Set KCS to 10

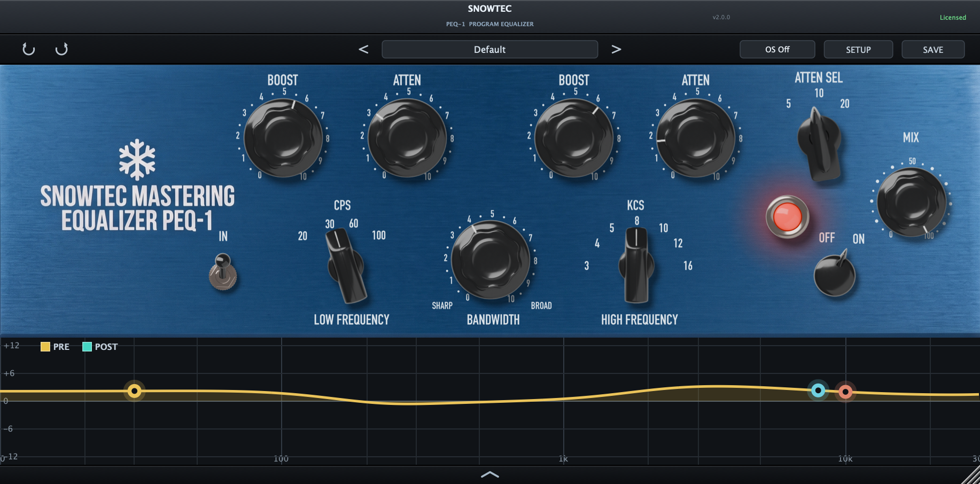[x=663, y=228]
